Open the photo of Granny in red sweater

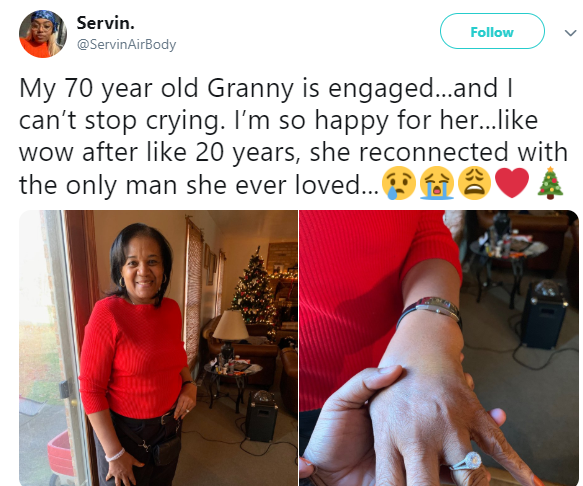(x=158, y=348)
